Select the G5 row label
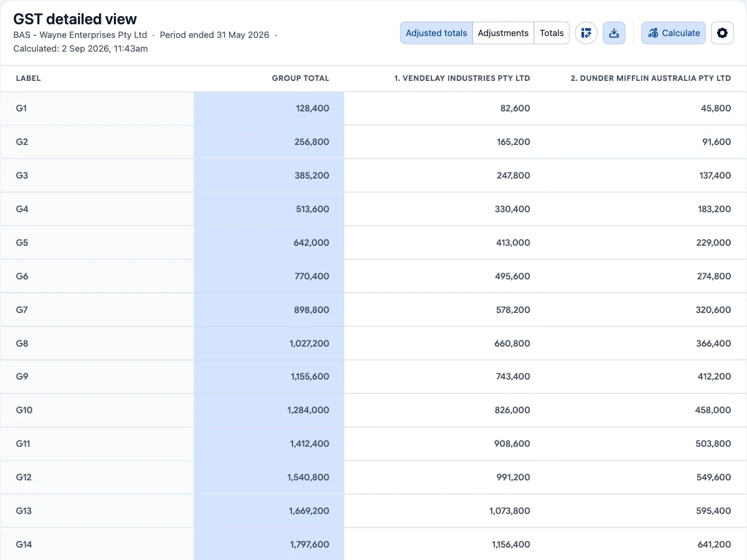The width and height of the screenshot is (747, 560). (x=22, y=243)
